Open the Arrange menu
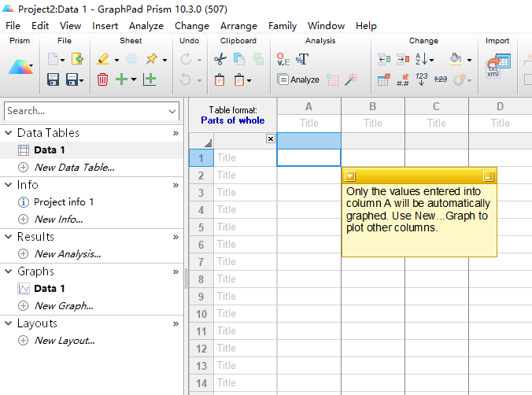The image size is (532, 395). point(239,26)
